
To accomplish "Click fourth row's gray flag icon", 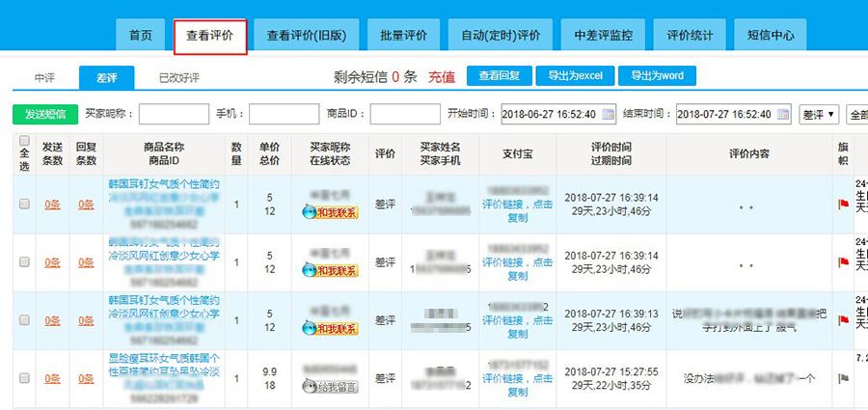I will click(843, 379).
